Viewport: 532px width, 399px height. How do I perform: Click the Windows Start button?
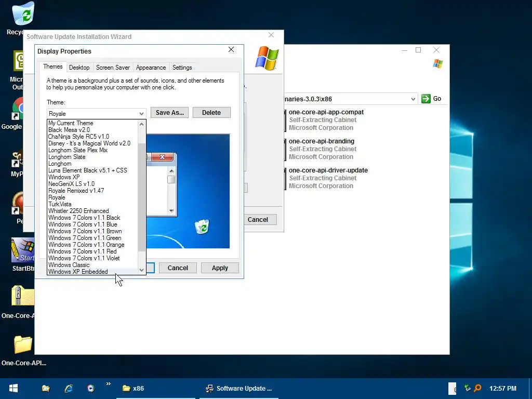[13, 388]
